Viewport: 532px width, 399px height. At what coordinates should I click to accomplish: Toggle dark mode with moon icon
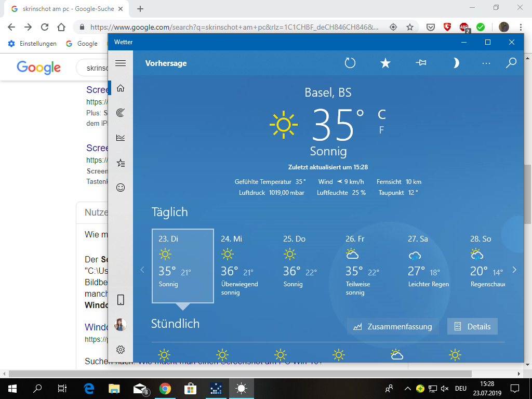pyautogui.click(x=456, y=63)
